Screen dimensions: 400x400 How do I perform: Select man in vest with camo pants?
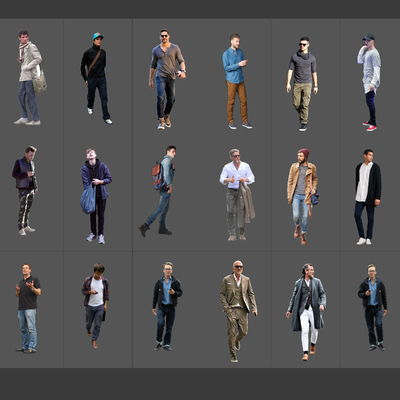tap(25, 190)
